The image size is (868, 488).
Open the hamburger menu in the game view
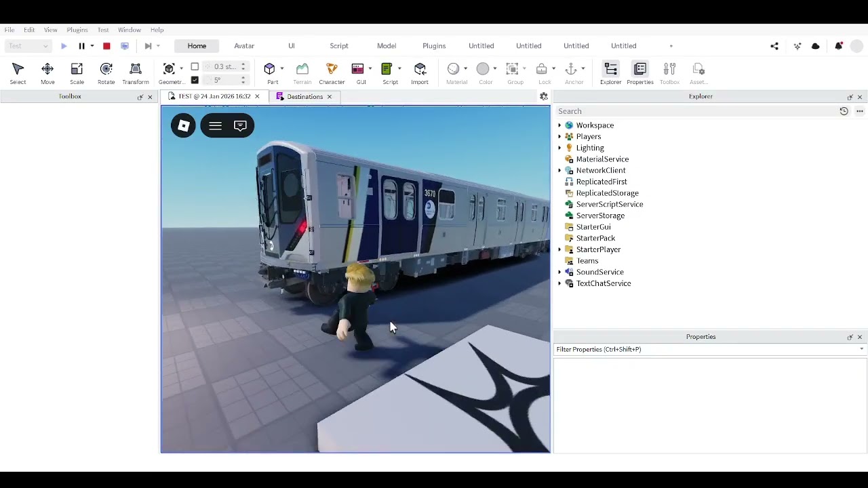coord(215,125)
